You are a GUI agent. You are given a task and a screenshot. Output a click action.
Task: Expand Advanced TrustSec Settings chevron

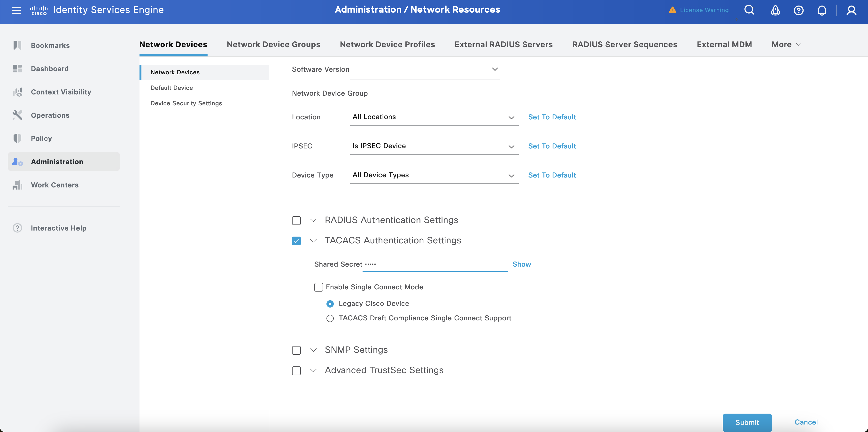point(313,370)
